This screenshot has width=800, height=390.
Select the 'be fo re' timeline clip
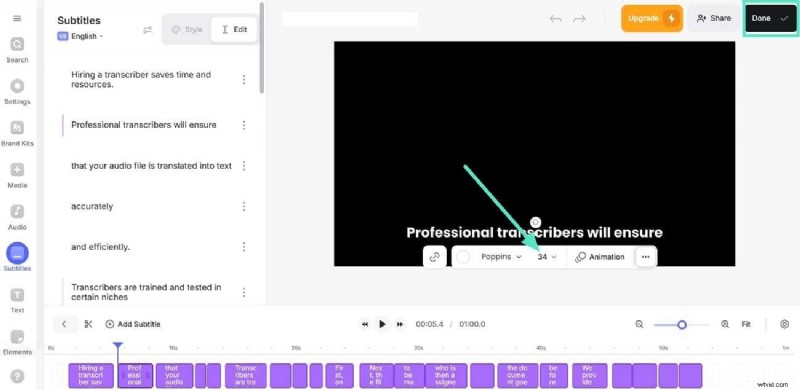tap(553, 375)
